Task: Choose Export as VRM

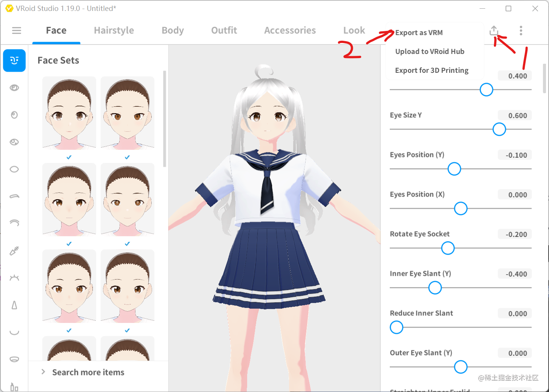Action: tap(419, 32)
